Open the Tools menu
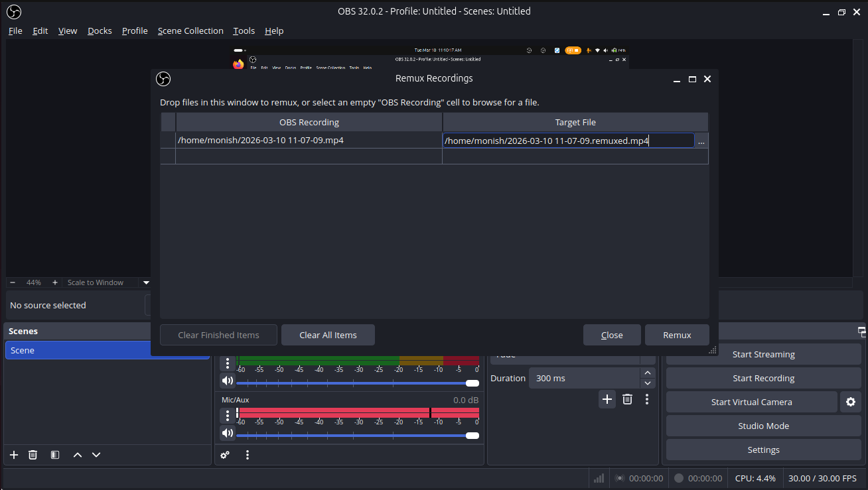The width and height of the screenshot is (868, 490). pos(244,31)
